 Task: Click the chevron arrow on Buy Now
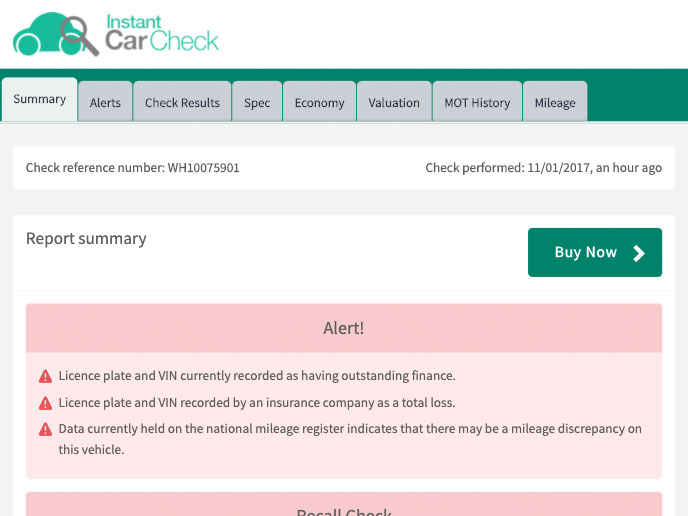[639, 253]
